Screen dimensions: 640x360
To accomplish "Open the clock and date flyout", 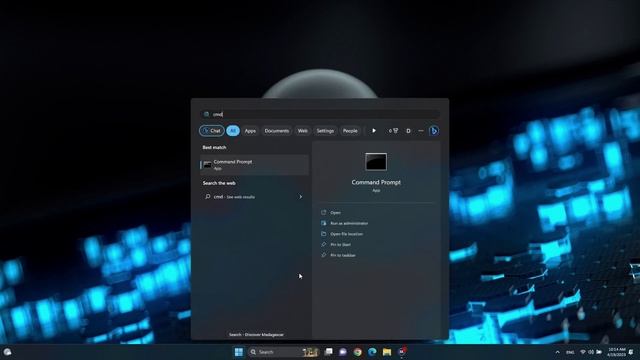I will [617, 352].
